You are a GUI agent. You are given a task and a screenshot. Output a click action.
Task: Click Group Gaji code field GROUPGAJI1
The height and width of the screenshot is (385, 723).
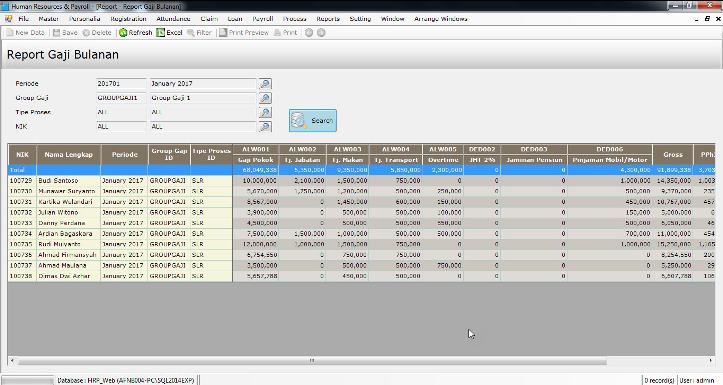pyautogui.click(x=121, y=98)
